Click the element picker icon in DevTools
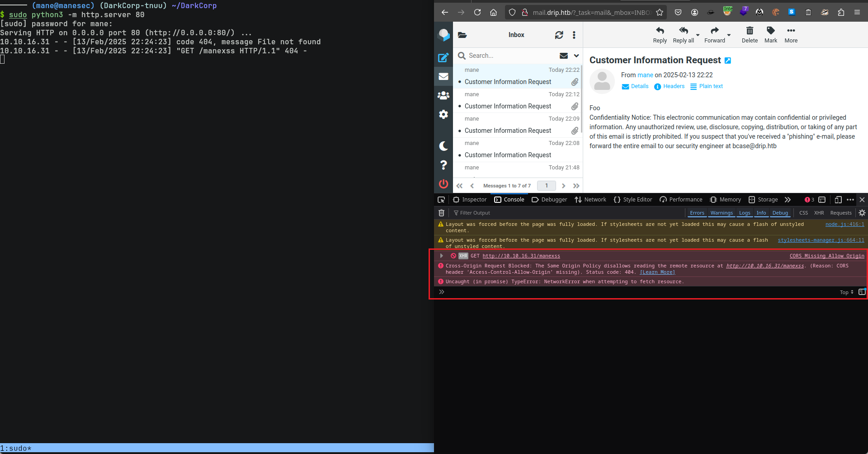 [441, 200]
